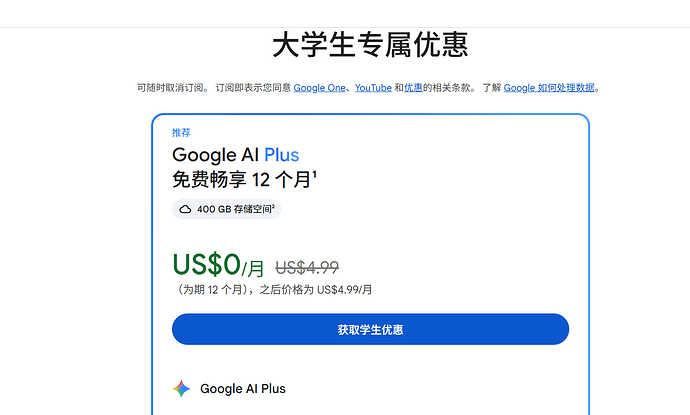690x415 pixels.
Task: Click footnote 2 after 存储空间
Action: pos(273,206)
